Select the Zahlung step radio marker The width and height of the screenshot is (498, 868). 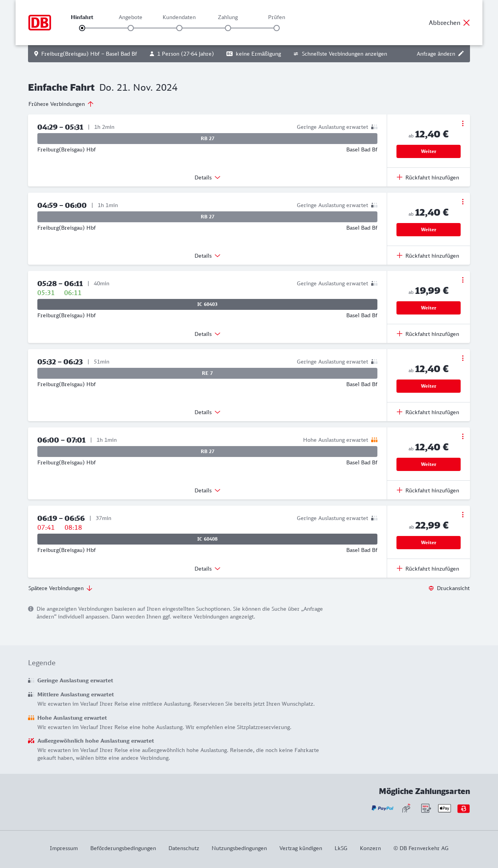coord(228,28)
